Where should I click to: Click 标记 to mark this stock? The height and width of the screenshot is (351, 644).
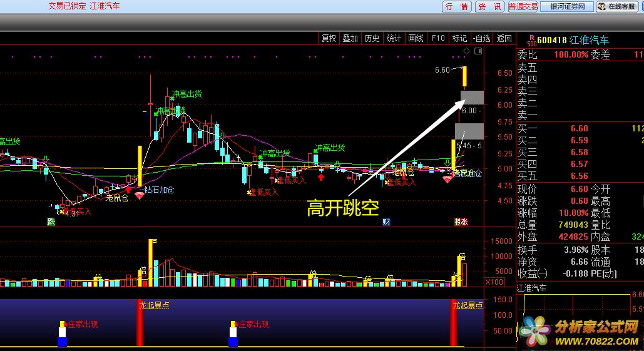[459, 38]
